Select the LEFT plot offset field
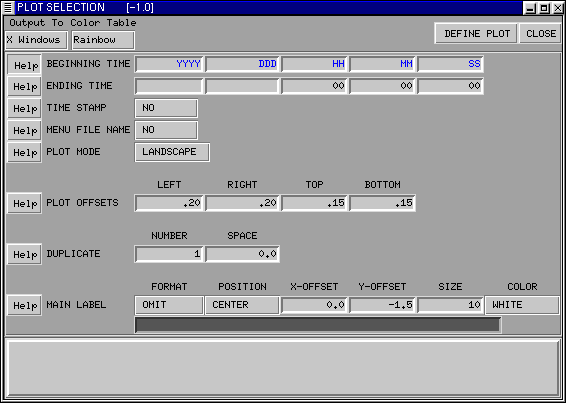This screenshot has height=403, width=566. [169, 203]
